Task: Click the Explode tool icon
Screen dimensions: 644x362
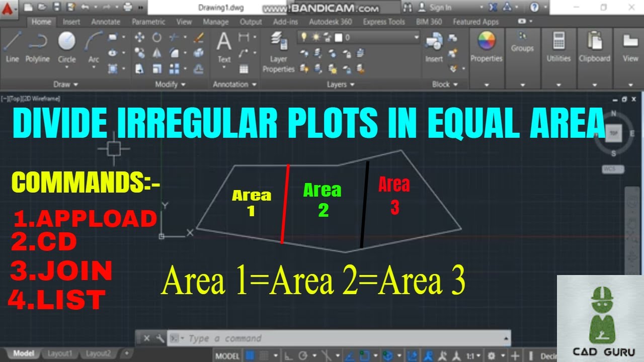Action: coord(199,53)
